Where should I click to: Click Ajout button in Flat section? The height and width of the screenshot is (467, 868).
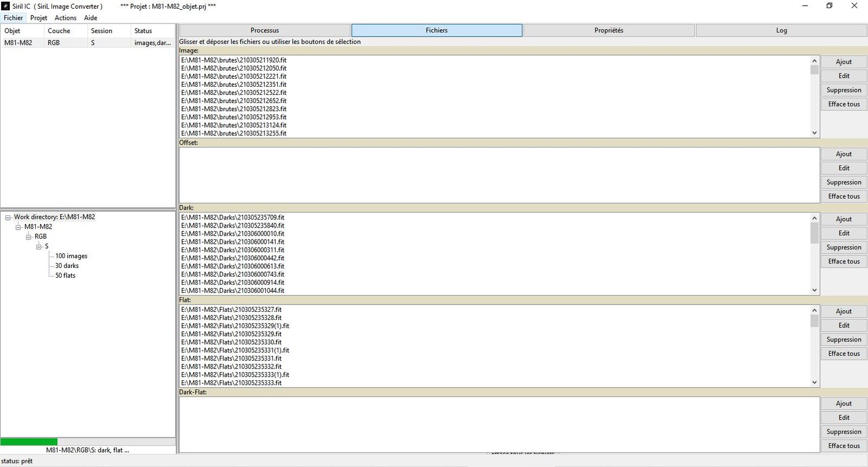844,311
